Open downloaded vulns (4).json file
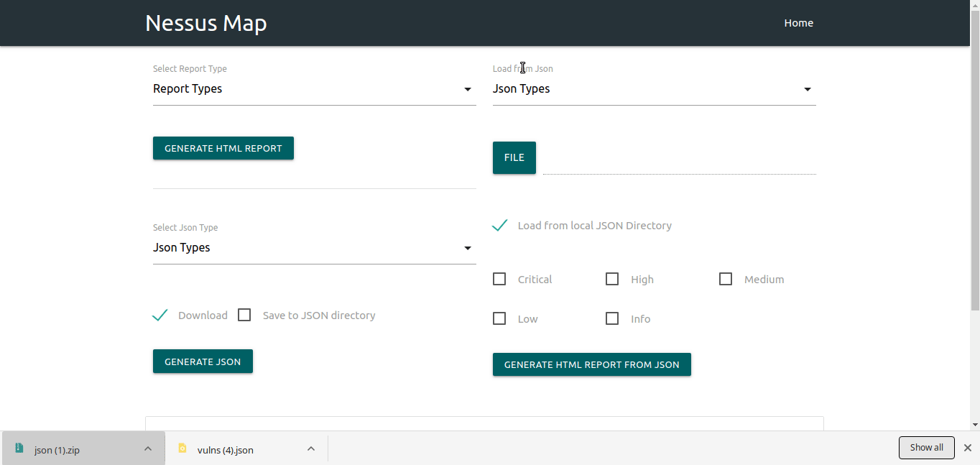980x465 pixels. click(x=246, y=448)
